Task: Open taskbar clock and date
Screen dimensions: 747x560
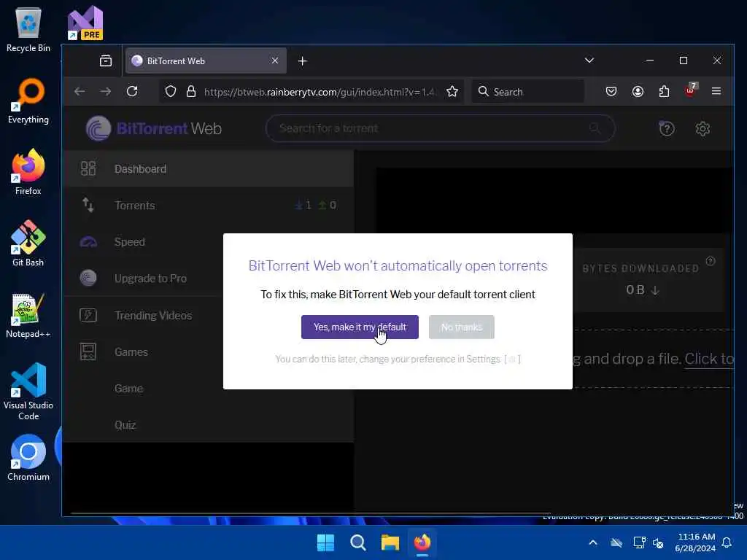Action: tap(695, 542)
